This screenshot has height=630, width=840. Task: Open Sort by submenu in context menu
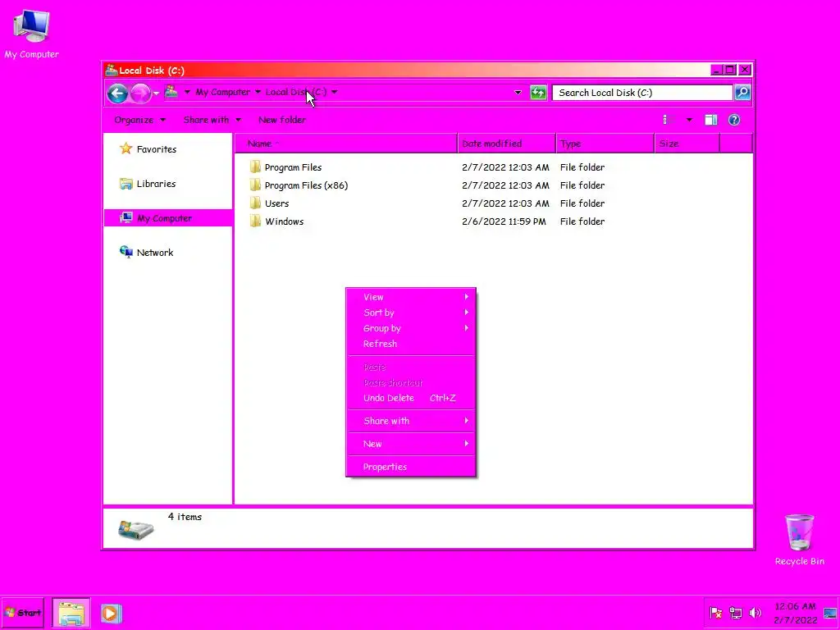tap(411, 313)
